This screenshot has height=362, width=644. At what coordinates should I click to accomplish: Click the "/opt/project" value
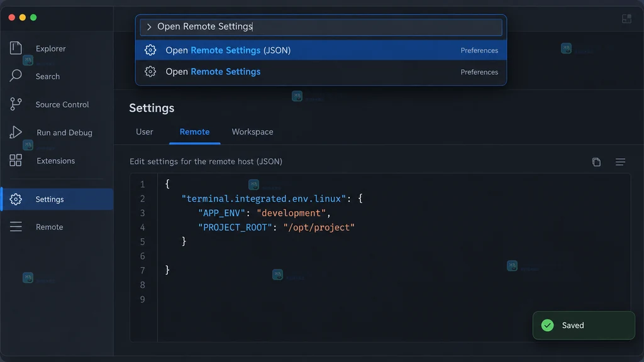click(319, 228)
